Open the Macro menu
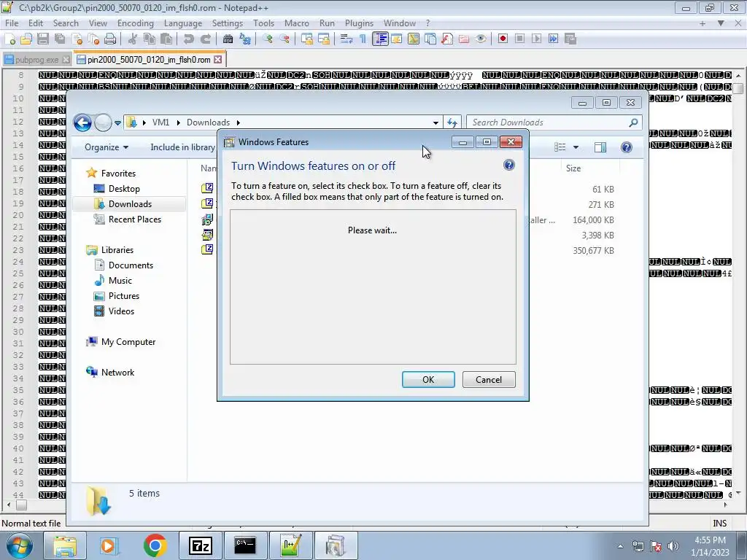The image size is (747, 560). [296, 23]
